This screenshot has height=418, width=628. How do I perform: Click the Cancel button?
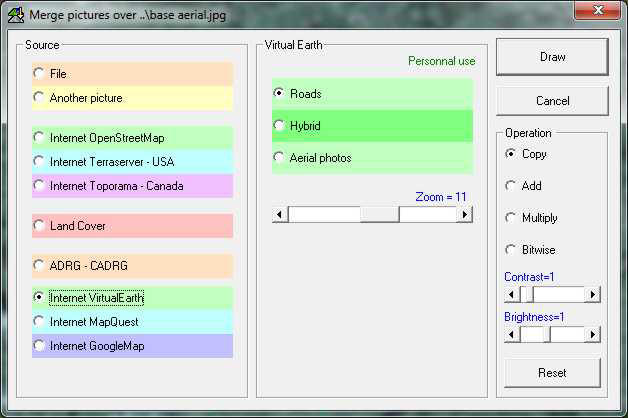coord(552,101)
